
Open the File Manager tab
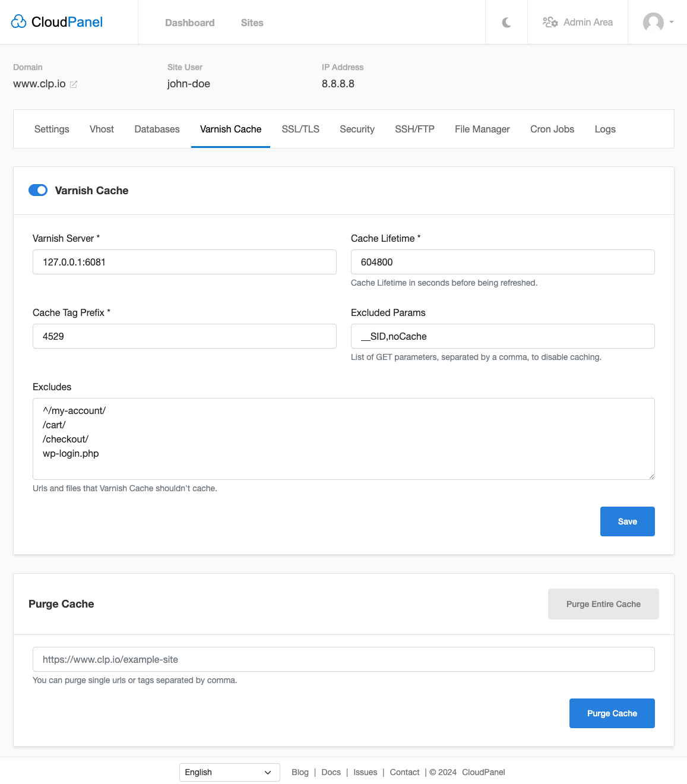tap(482, 129)
